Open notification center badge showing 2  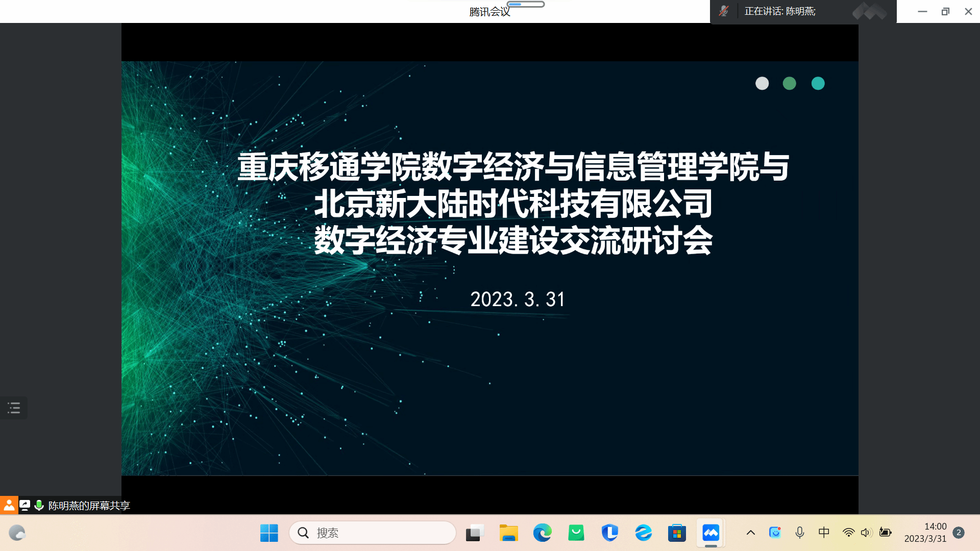pyautogui.click(x=959, y=533)
